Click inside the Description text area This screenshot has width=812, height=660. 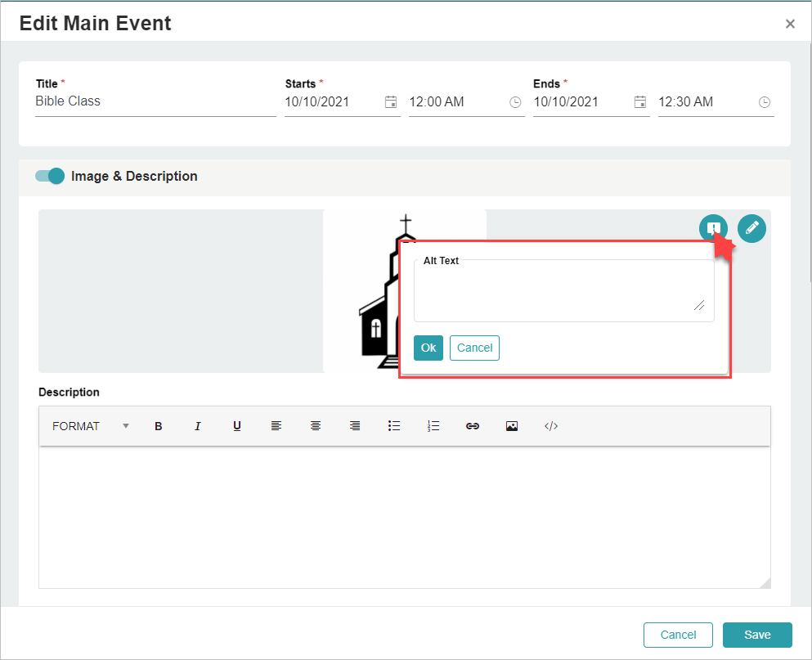click(405, 517)
